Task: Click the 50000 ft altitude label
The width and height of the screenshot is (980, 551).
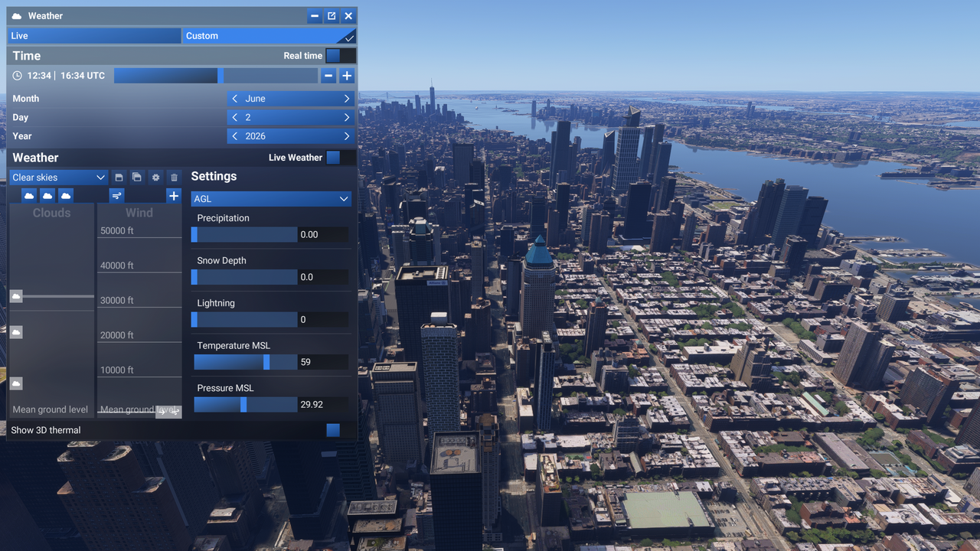Action: coord(117,230)
